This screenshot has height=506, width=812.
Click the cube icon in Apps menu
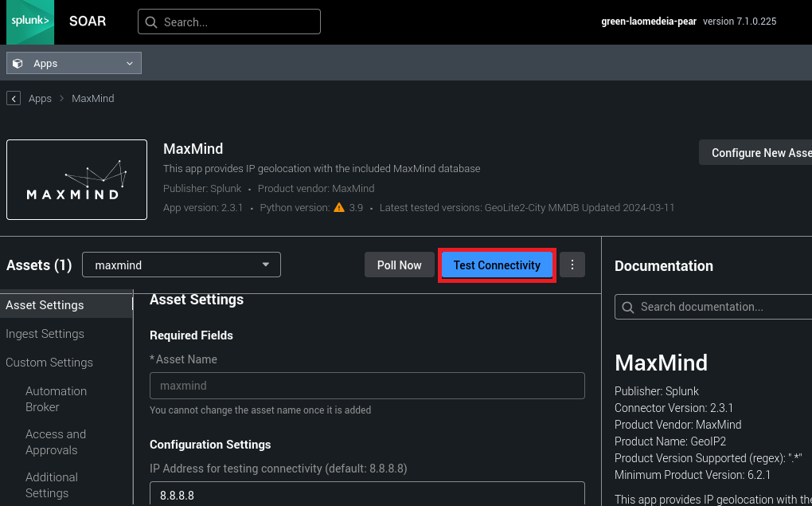[x=18, y=64]
